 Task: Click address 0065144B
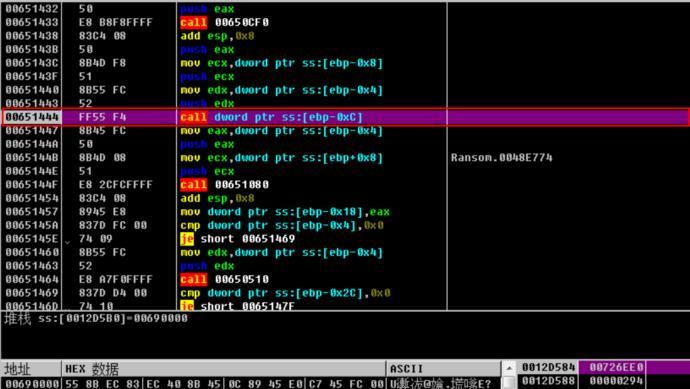pyautogui.click(x=32, y=158)
